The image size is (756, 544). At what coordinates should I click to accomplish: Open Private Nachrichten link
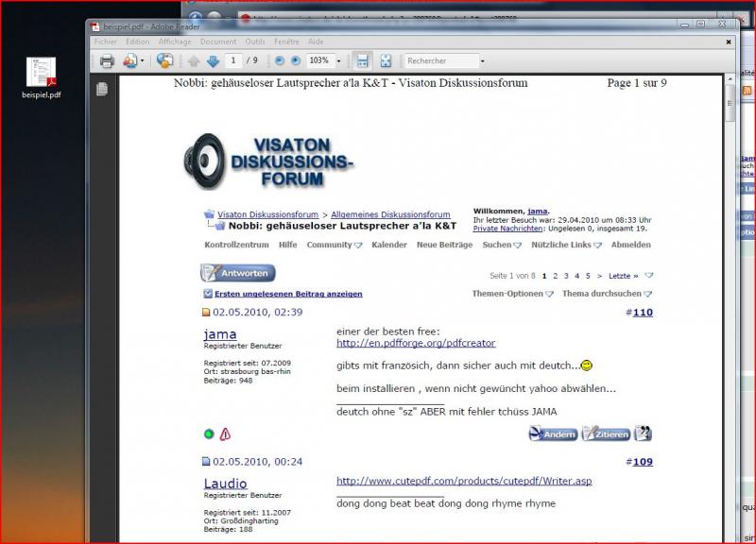(x=507, y=229)
